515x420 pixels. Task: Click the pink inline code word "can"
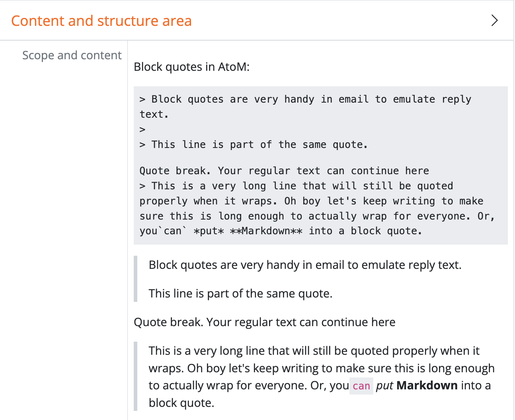click(361, 386)
